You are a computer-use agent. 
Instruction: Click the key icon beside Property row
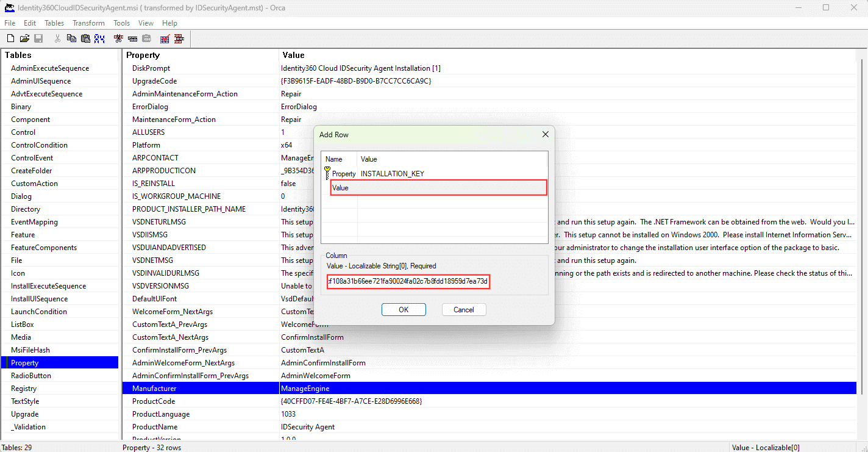(327, 173)
